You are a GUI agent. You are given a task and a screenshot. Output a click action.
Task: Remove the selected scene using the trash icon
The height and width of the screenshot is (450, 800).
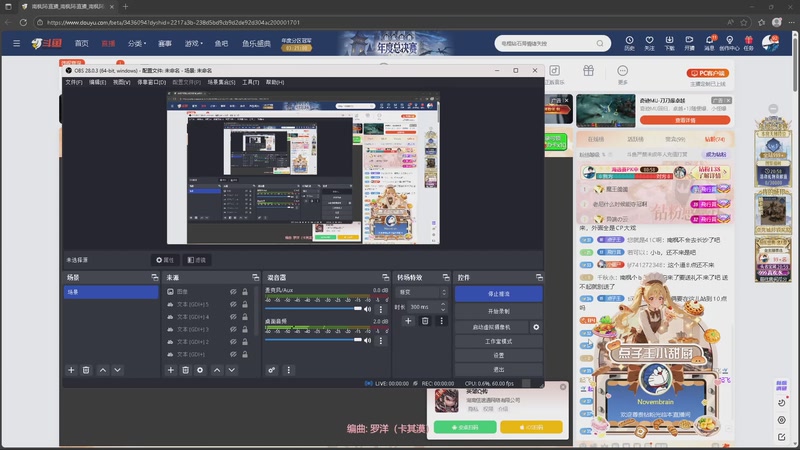point(86,370)
